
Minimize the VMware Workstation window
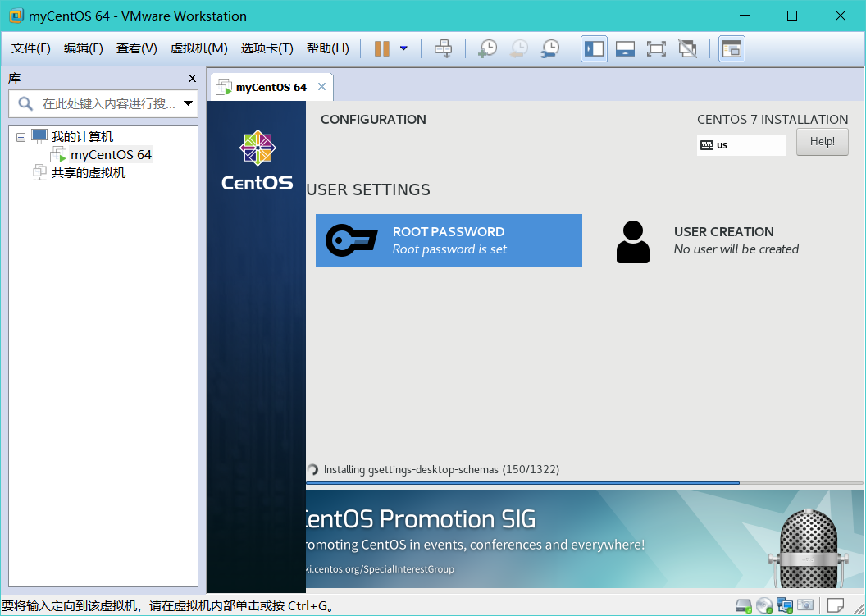click(x=744, y=16)
